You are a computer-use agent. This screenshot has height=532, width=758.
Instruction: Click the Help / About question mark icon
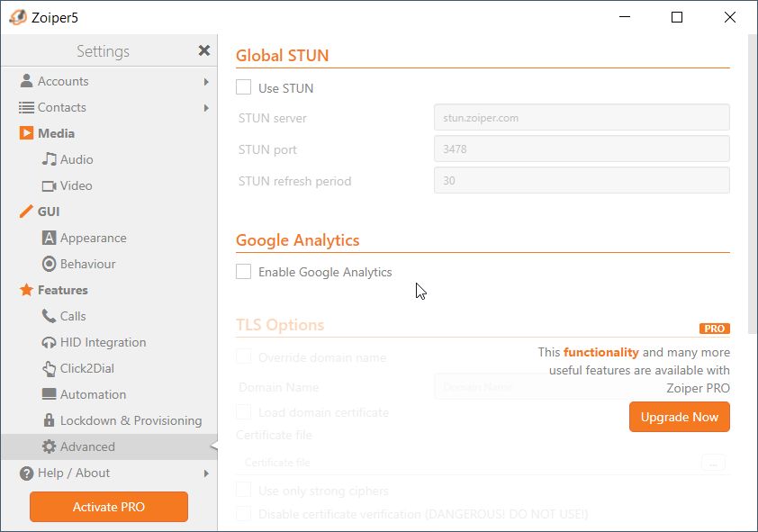tap(26, 473)
